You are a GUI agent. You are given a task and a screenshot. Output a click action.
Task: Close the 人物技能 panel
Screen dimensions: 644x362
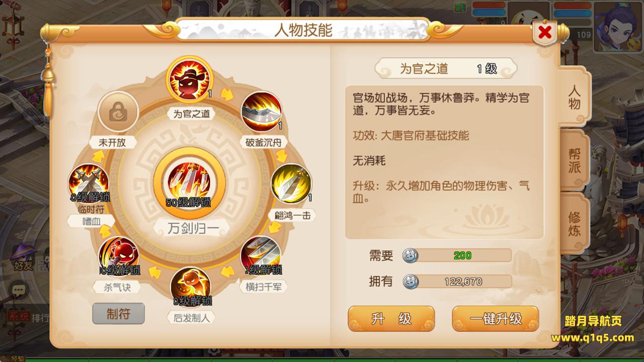[x=544, y=33]
